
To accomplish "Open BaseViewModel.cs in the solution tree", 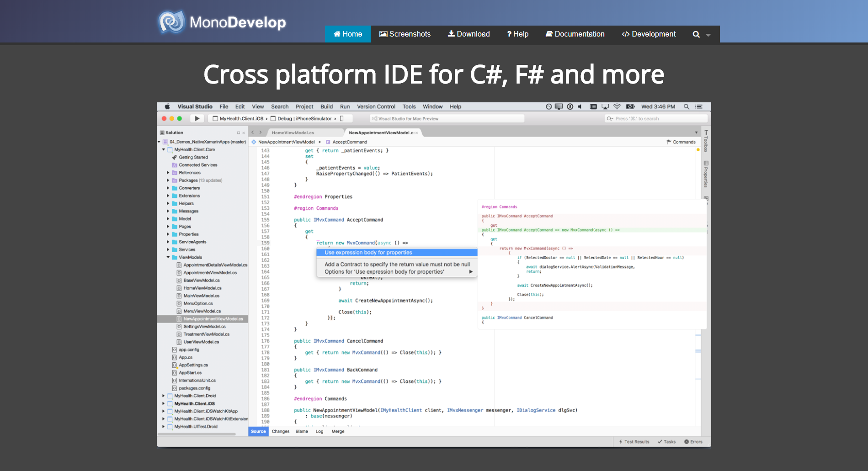I will point(202,280).
